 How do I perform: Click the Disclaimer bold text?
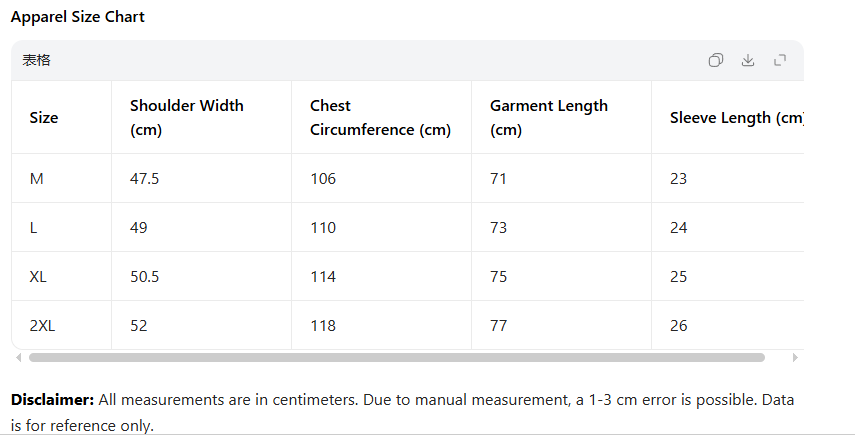click(52, 400)
